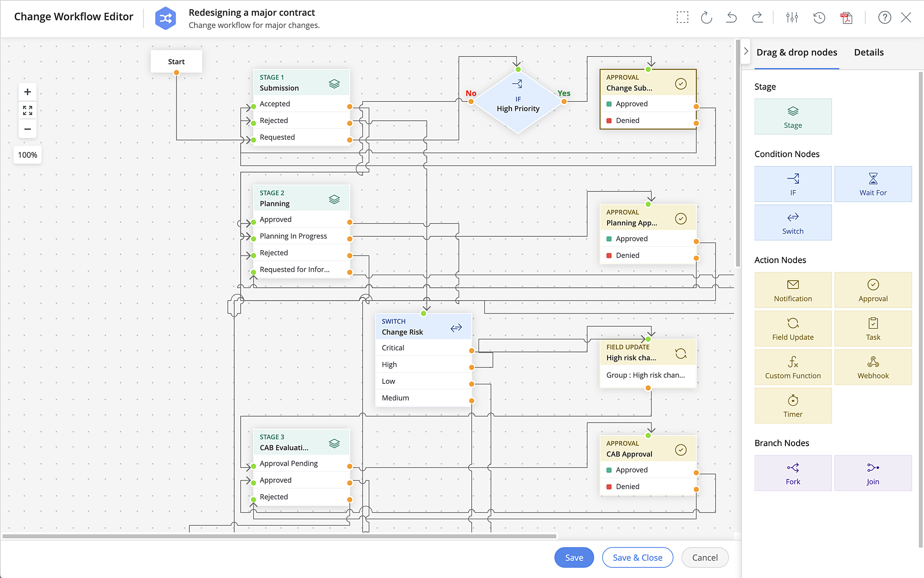The height and width of the screenshot is (578, 924).
Task: Open version history with the clock icon
Action: click(x=819, y=18)
